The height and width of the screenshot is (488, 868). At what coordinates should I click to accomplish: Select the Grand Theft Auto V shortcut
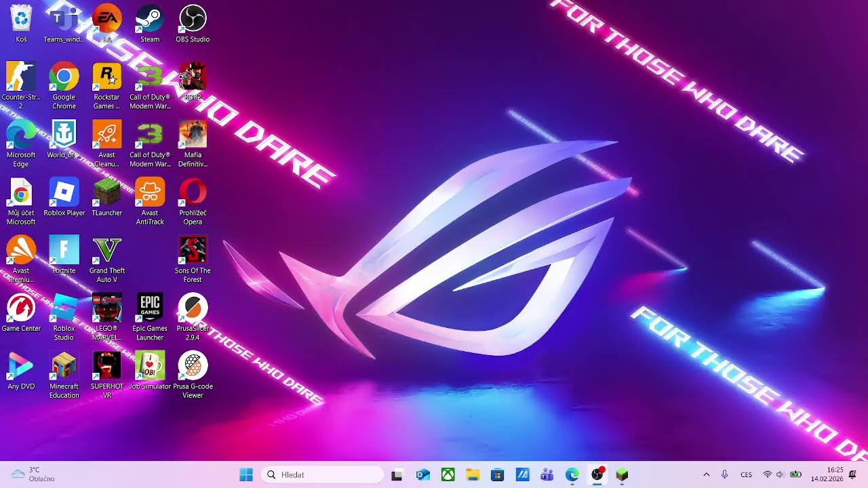[107, 260]
